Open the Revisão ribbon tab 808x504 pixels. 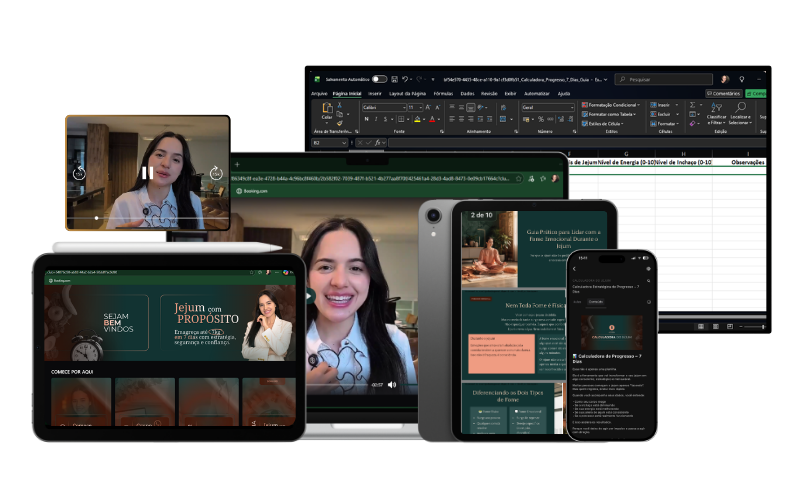tap(489, 94)
